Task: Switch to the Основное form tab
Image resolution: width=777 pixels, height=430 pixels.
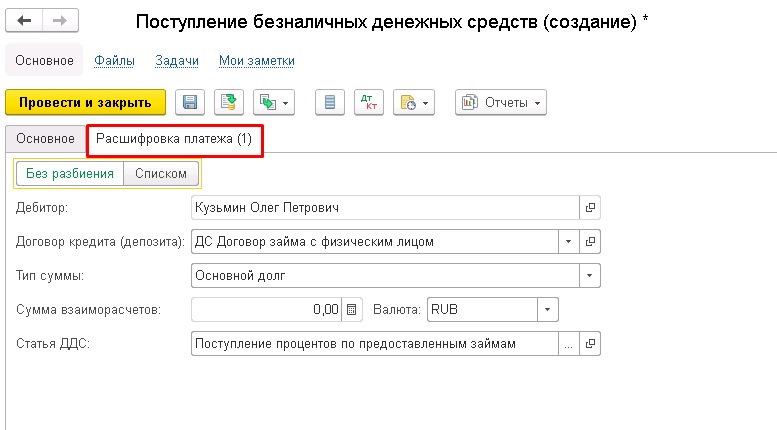Action: click(x=45, y=139)
